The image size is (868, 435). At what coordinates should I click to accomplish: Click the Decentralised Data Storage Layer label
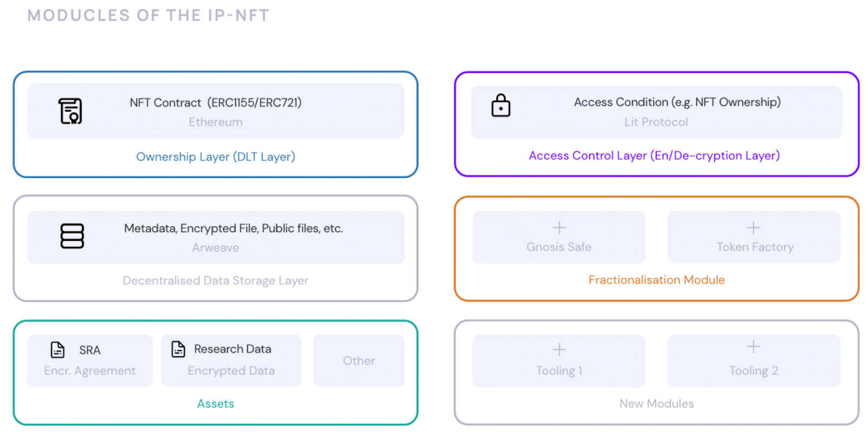tap(215, 280)
